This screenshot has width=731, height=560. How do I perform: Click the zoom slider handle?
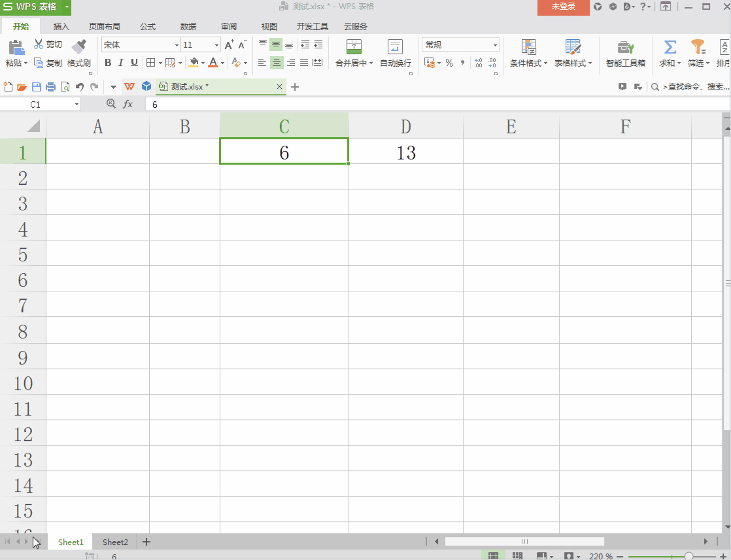pos(688,556)
